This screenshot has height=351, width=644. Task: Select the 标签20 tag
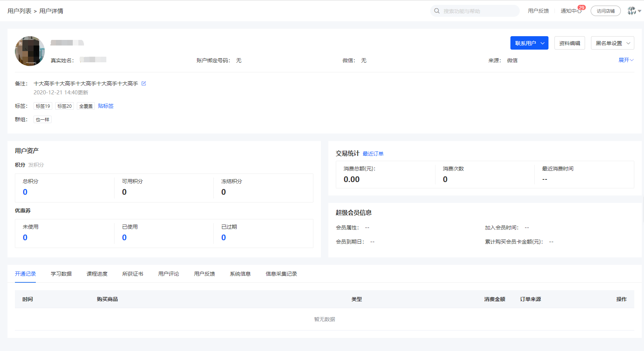(65, 106)
